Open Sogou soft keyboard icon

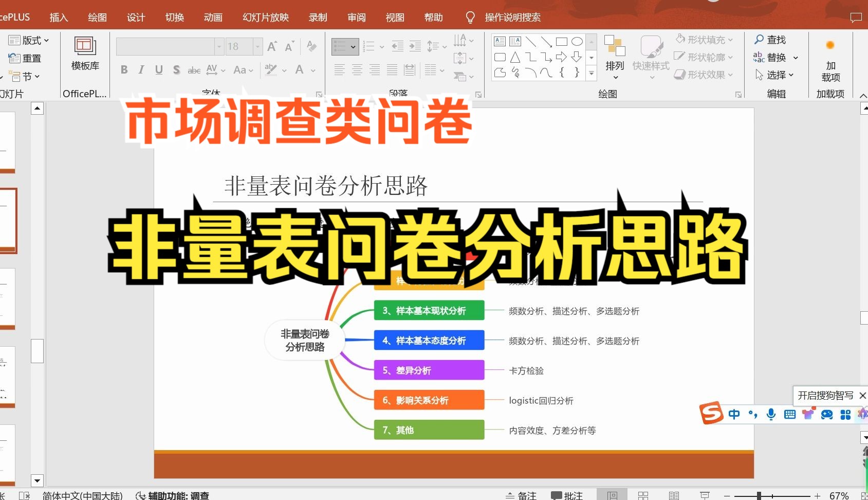point(789,414)
